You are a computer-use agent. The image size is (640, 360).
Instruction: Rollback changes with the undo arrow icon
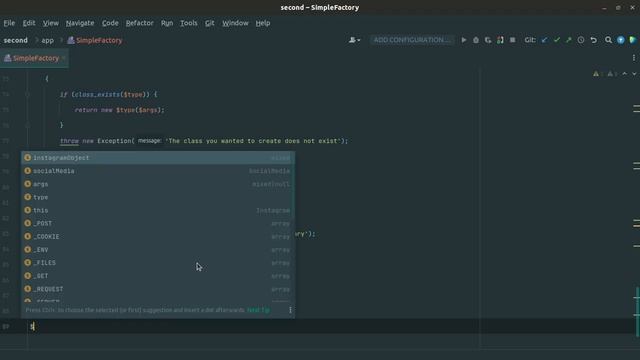[x=593, y=40]
